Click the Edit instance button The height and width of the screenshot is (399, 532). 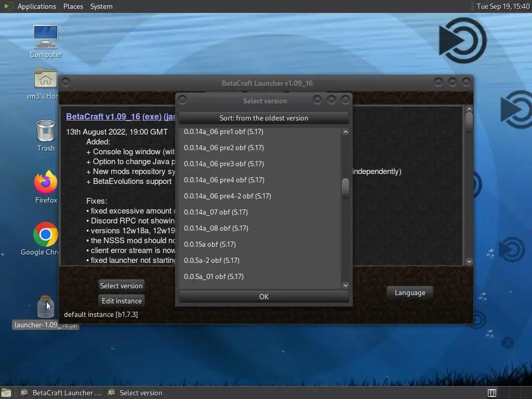pos(122,301)
